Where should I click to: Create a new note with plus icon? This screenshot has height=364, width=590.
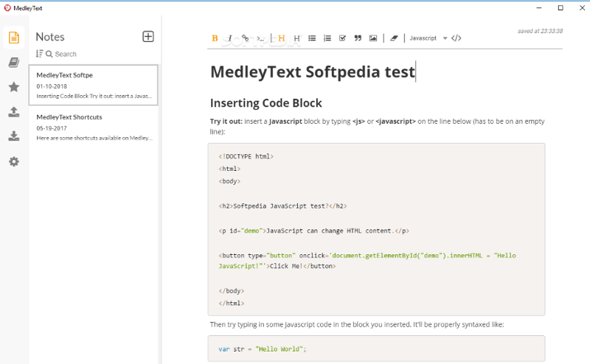148,37
